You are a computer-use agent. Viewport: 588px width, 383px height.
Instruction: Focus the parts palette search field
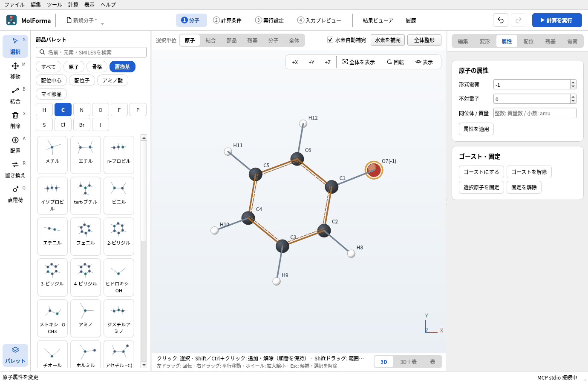[91, 52]
